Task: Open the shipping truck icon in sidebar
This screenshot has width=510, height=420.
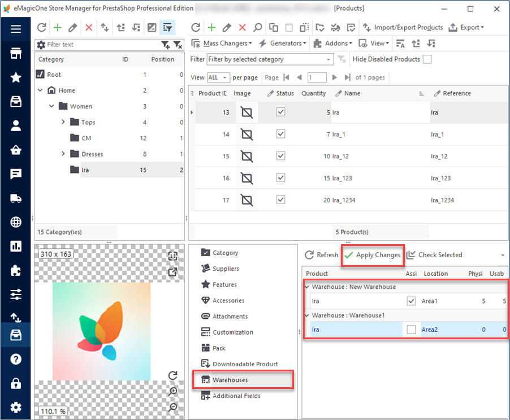Action: [x=16, y=198]
